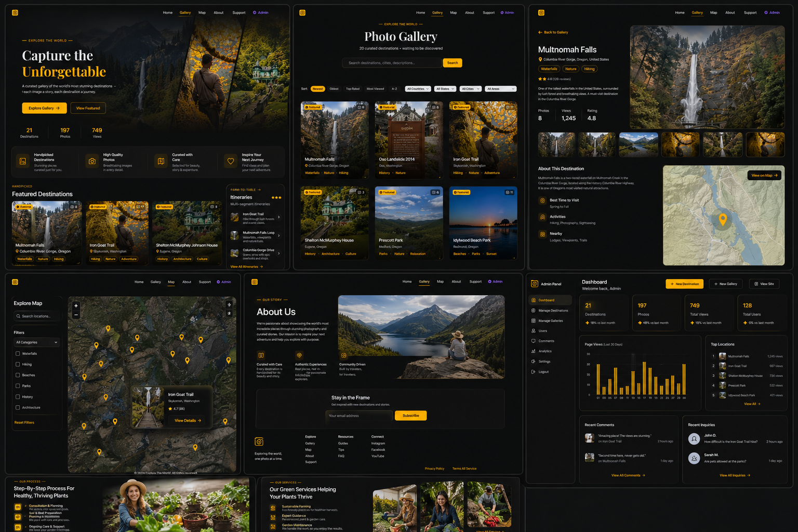The width and height of the screenshot is (798, 532).
Task: Click the High Quality Photos camera icon
Action: [x=92, y=162]
